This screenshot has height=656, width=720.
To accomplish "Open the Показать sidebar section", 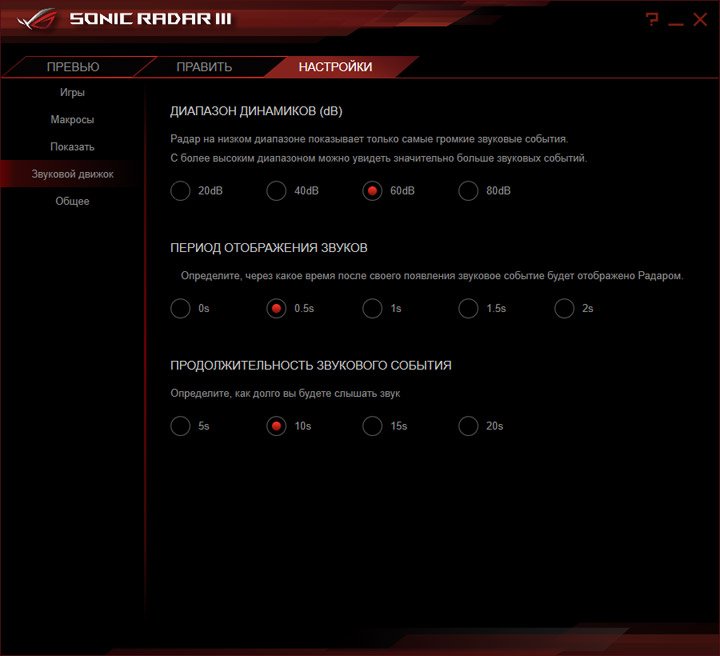I will [72, 147].
